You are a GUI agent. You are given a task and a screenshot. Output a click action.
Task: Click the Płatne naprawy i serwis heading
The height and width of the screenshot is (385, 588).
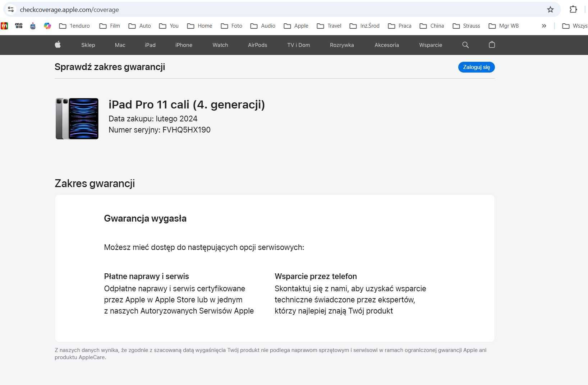(x=146, y=276)
